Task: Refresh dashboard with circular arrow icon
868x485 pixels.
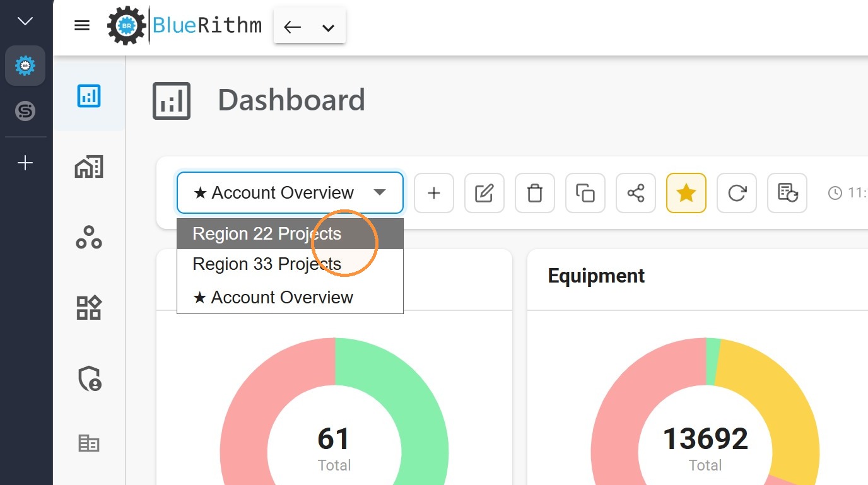Action: click(x=737, y=193)
